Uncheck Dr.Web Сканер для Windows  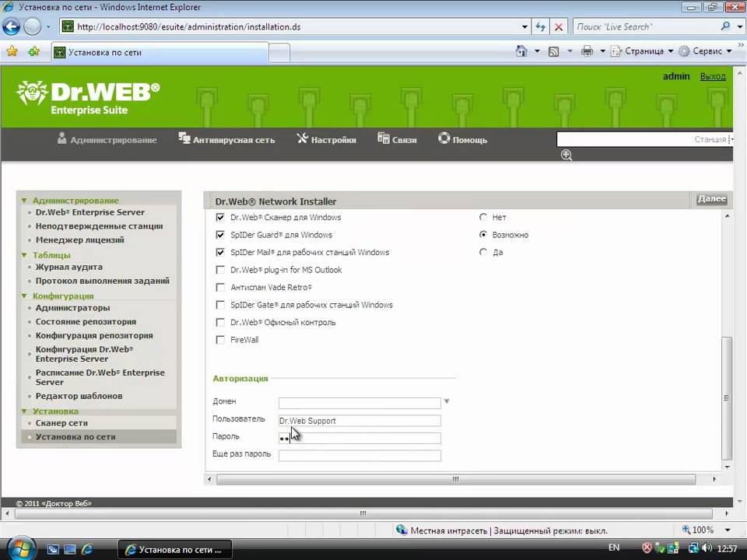[220, 217]
